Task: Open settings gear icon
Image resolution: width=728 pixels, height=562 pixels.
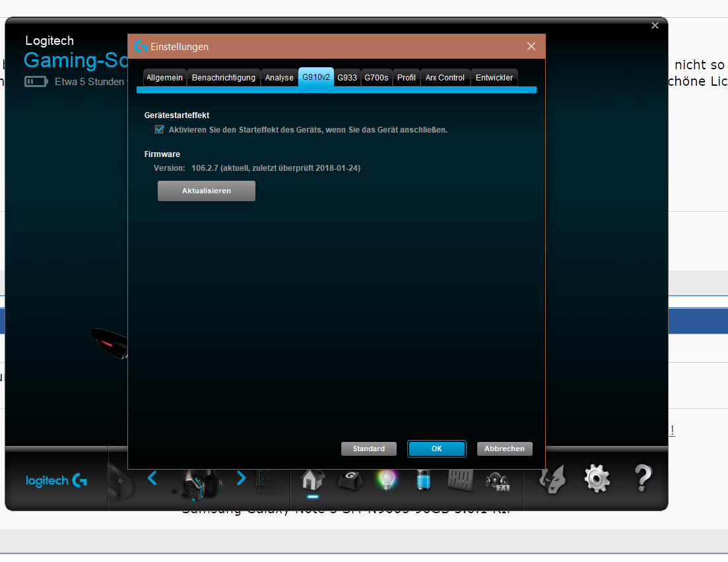Action: [597, 478]
